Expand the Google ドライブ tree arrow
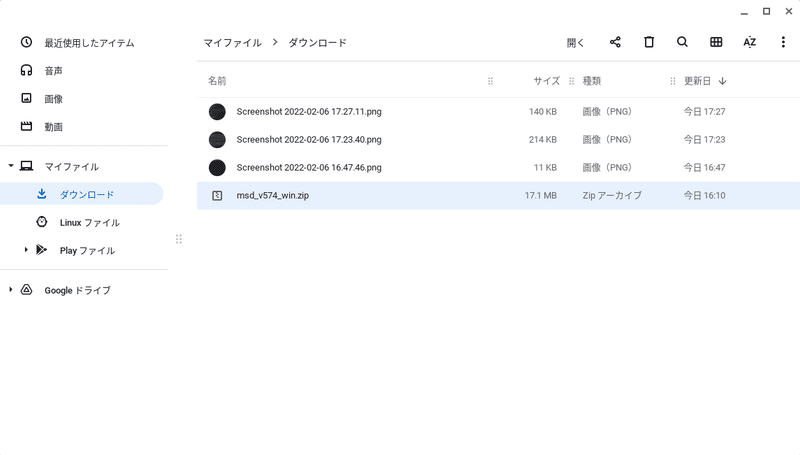The image size is (800, 455). [11, 290]
